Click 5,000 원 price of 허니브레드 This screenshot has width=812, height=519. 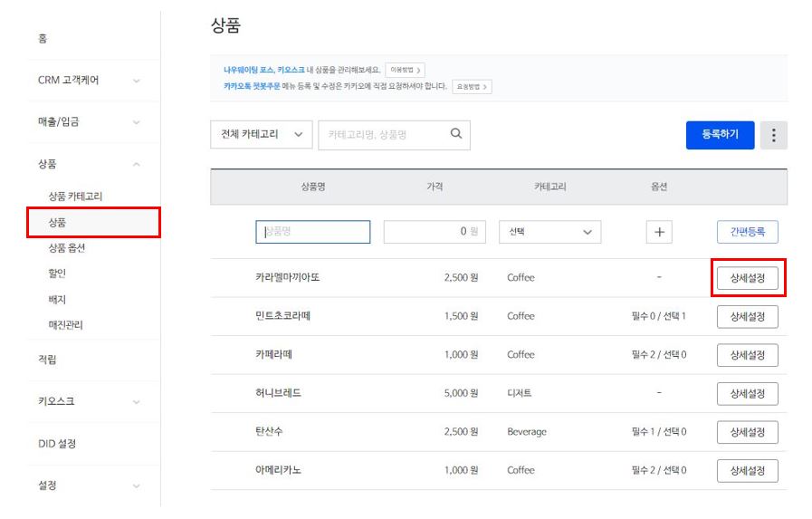(x=461, y=393)
